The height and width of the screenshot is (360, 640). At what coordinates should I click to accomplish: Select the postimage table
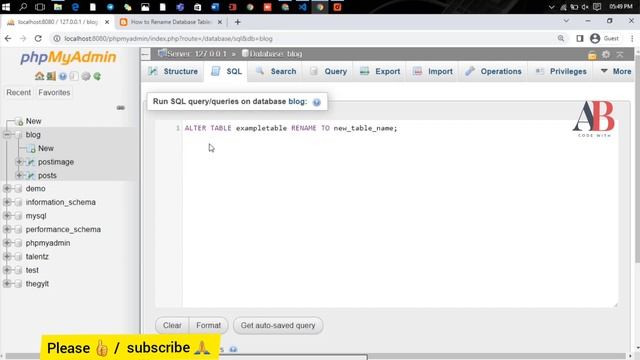pyautogui.click(x=56, y=162)
